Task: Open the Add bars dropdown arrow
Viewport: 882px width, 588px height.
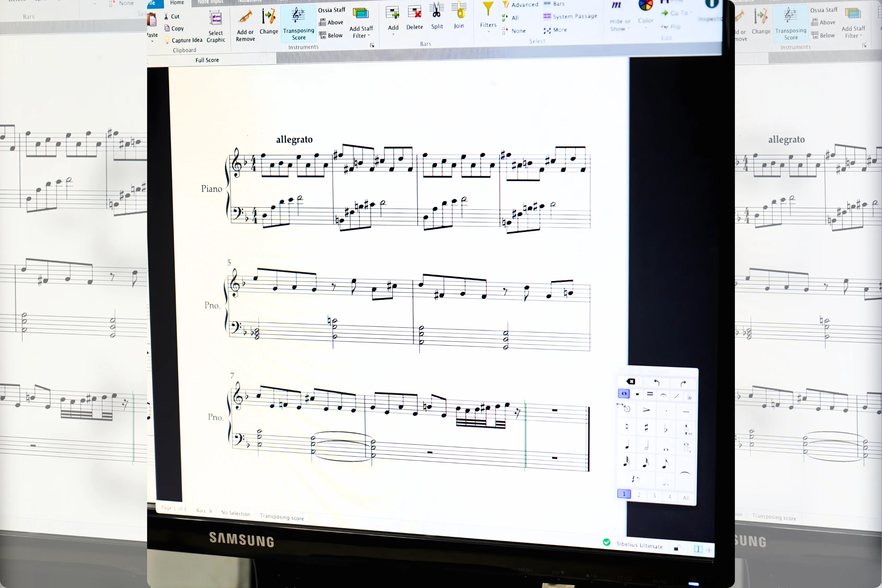Action: pyautogui.click(x=393, y=34)
